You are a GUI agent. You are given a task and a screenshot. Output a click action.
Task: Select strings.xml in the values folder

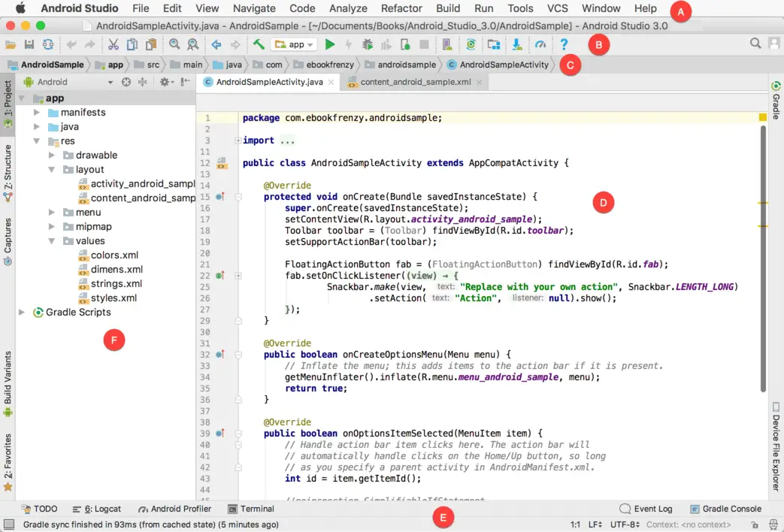(x=116, y=284)
